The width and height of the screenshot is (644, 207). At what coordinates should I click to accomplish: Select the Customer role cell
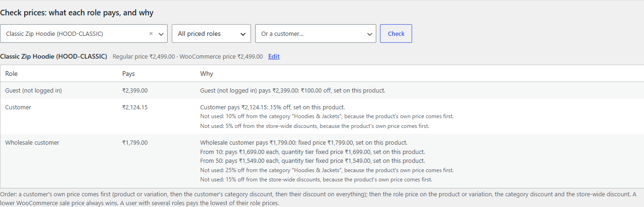point(18,107)
